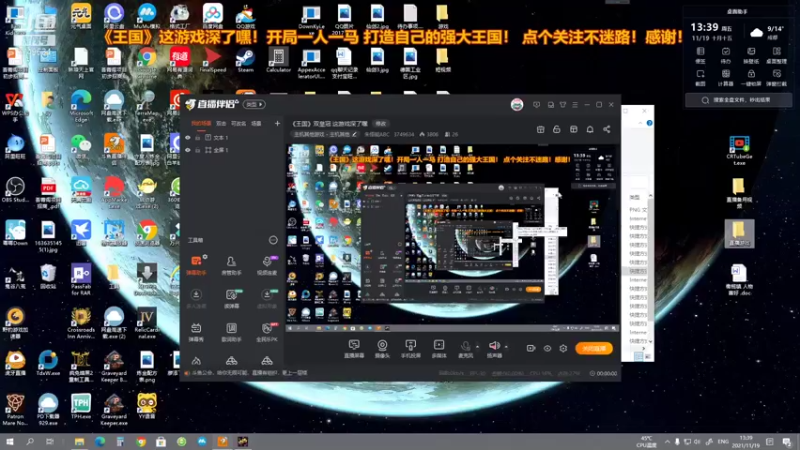Open 弹幕助手 tool in the toolbox
The image size is (800, 450).
tap(196, 265)
